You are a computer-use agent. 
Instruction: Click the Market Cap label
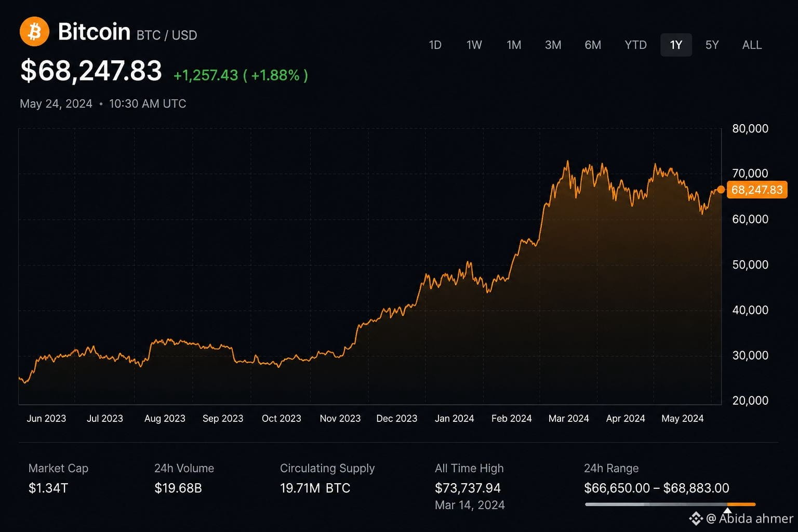tap(58, 469)
